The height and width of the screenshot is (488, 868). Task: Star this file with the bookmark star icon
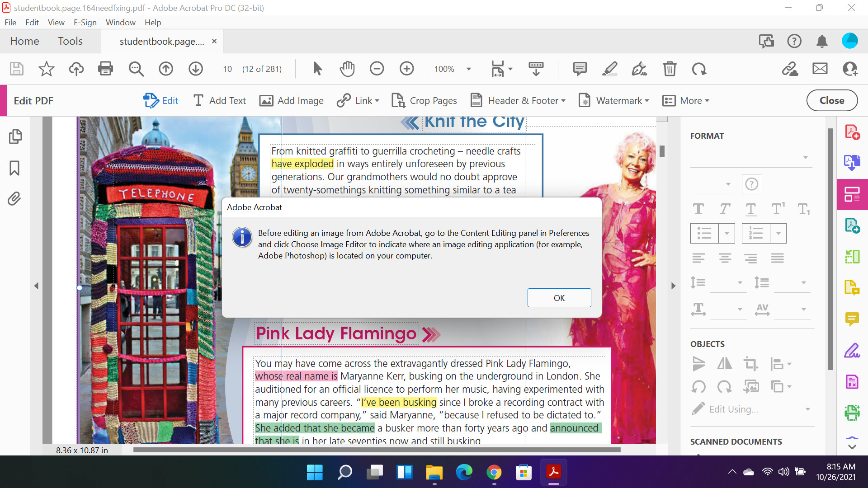46,69
